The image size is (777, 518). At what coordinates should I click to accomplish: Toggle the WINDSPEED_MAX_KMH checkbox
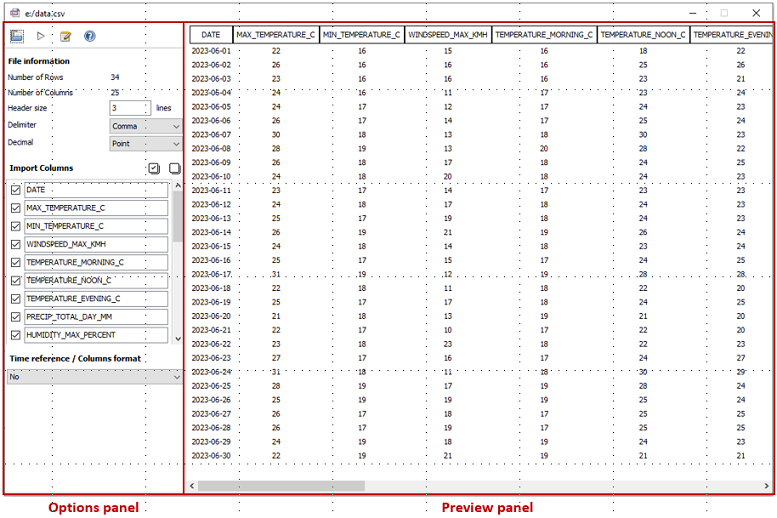pyautogui.click(x=15, y=244)
